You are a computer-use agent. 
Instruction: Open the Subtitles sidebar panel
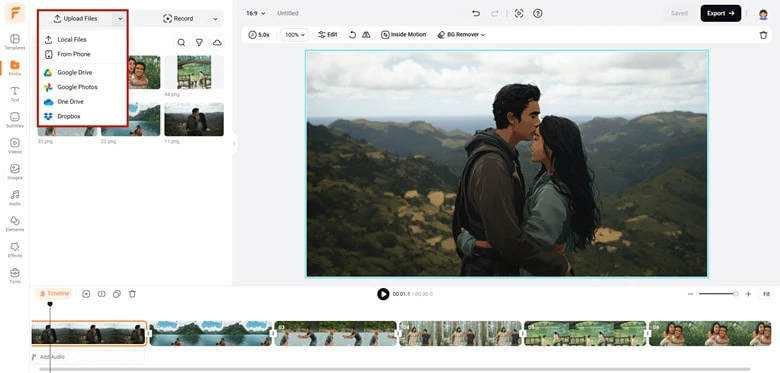pyautogui.click(x=15, y=120)
